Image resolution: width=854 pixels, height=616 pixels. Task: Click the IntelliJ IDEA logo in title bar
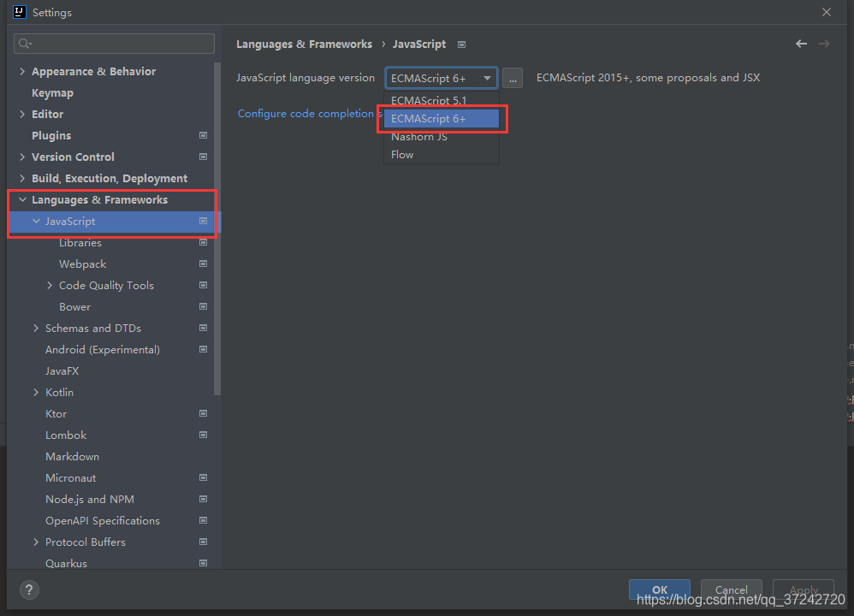point(20,12)
